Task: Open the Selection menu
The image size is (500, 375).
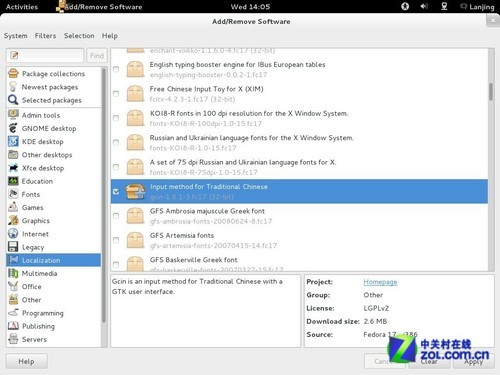Action: pos(79,36)
